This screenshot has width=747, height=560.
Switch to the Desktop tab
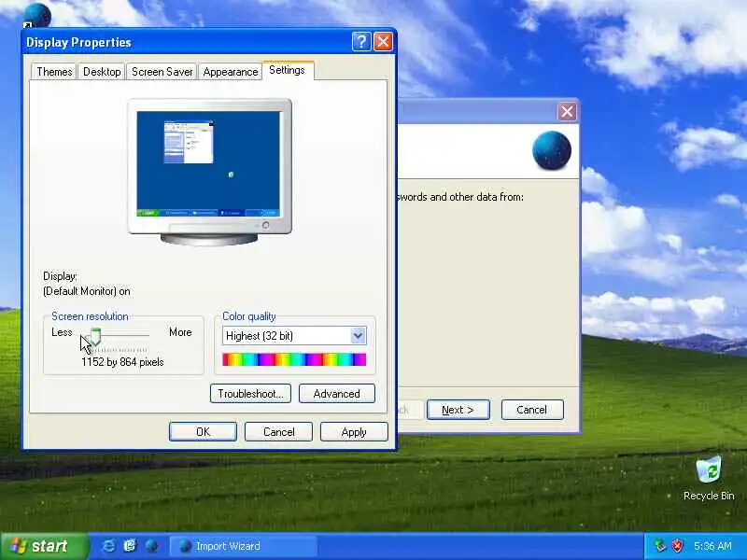coord(102,72)
